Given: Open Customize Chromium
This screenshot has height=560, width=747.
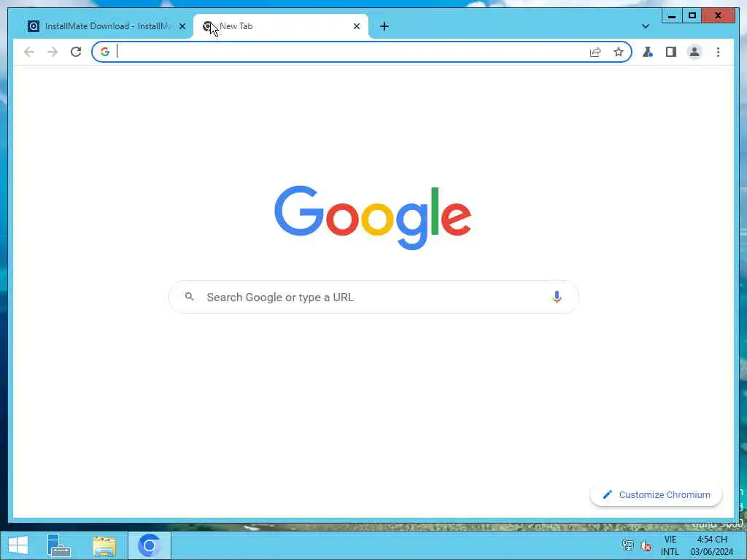Looking at the screenshot, I should tap(656, 495).
